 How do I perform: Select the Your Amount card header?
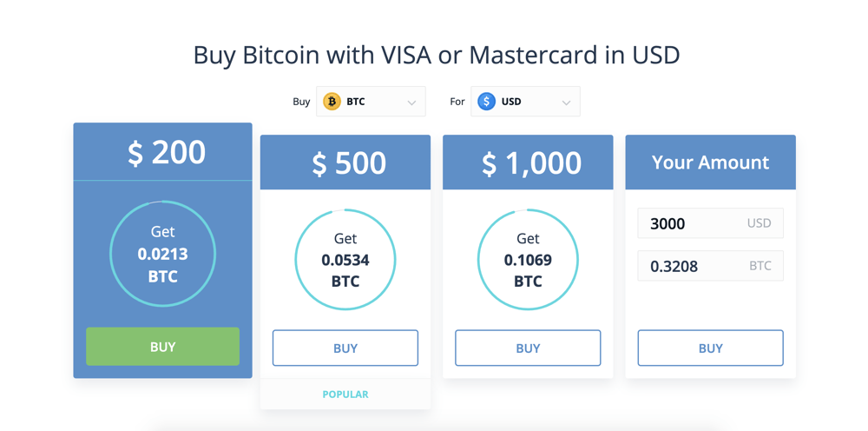pyautogui.click(x=711, y=162)
